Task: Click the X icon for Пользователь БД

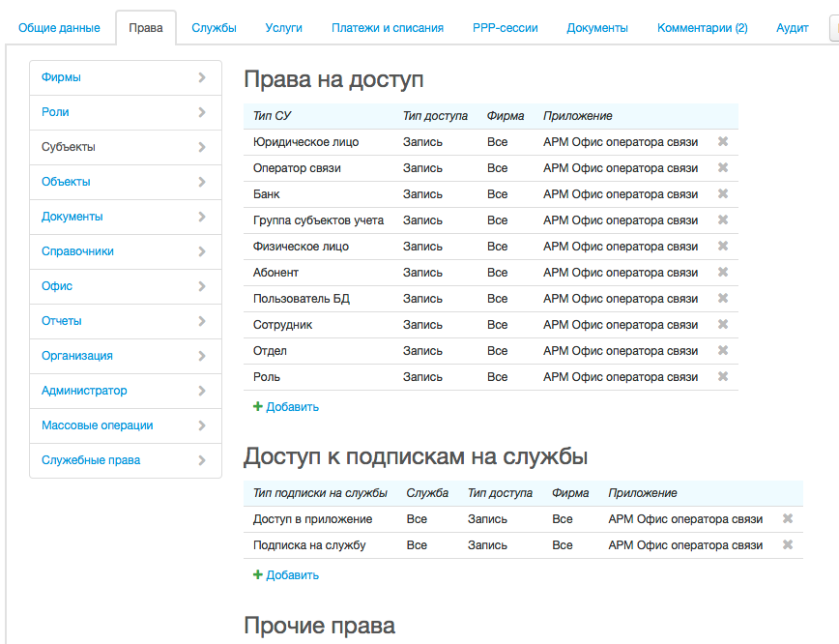Action: (x=722, y=299)
